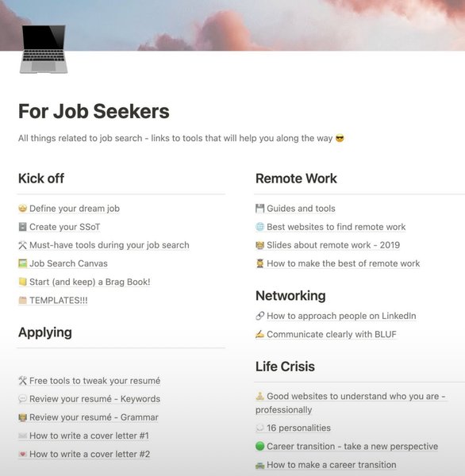
Task: Click the globe icon next to Best websites
Action: point(259,227)
